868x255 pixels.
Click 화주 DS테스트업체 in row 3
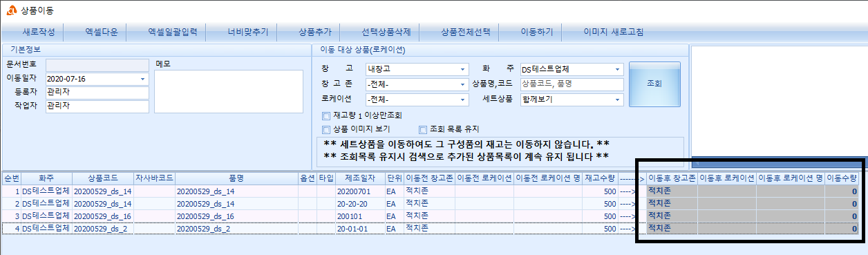(x=46, y=216)
